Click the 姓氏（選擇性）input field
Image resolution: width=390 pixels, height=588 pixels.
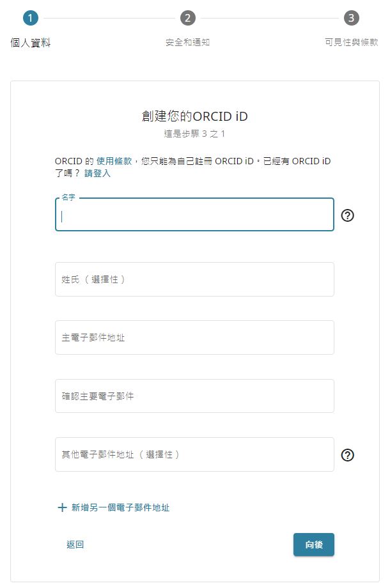(194, 279)
